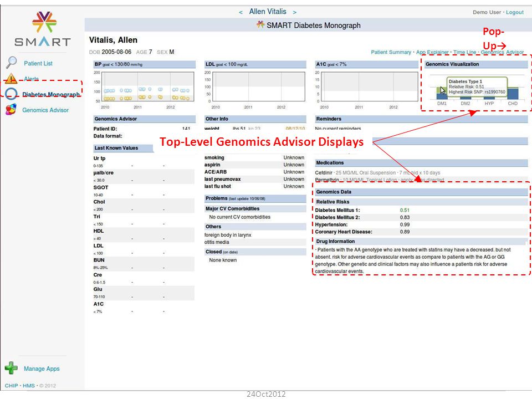Click the HDL lab row

click(144, 234)
